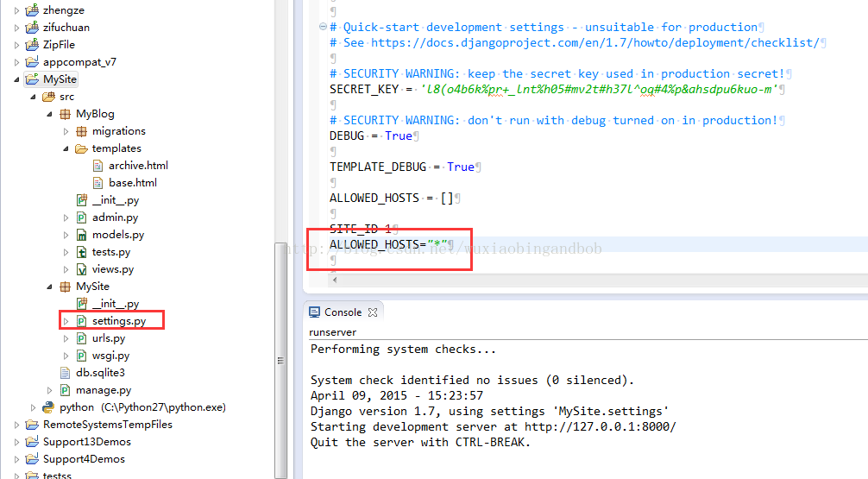
Task: Expand the manage.py tree node
Action: [49, 390]
